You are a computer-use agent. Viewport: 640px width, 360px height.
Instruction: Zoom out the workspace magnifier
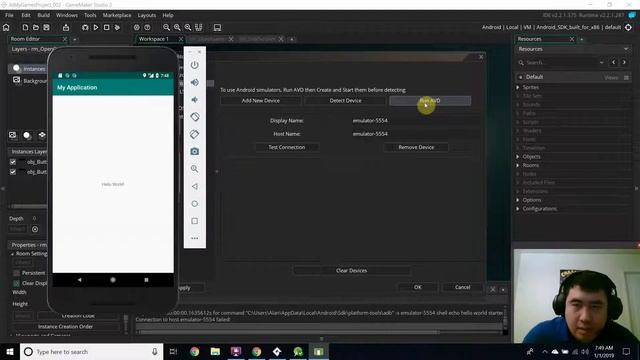pos(167,27)
